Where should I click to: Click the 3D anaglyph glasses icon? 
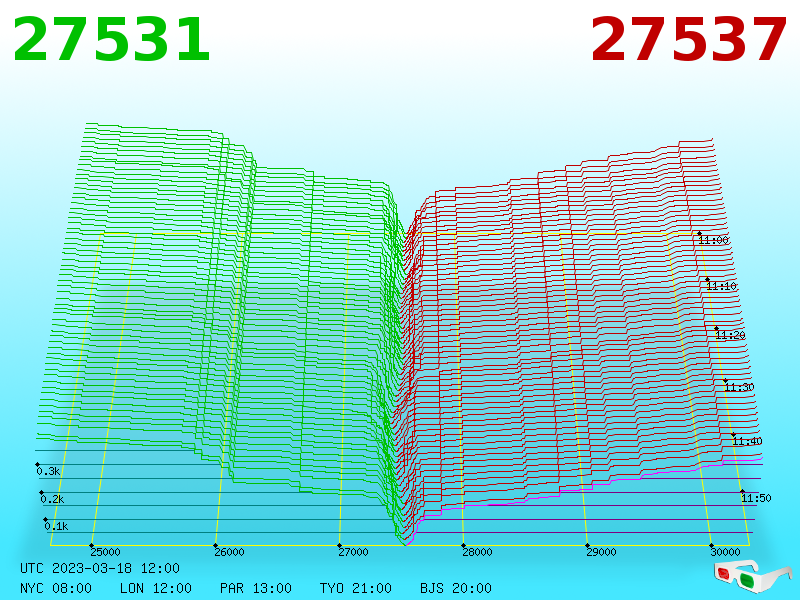click(753, 576)
